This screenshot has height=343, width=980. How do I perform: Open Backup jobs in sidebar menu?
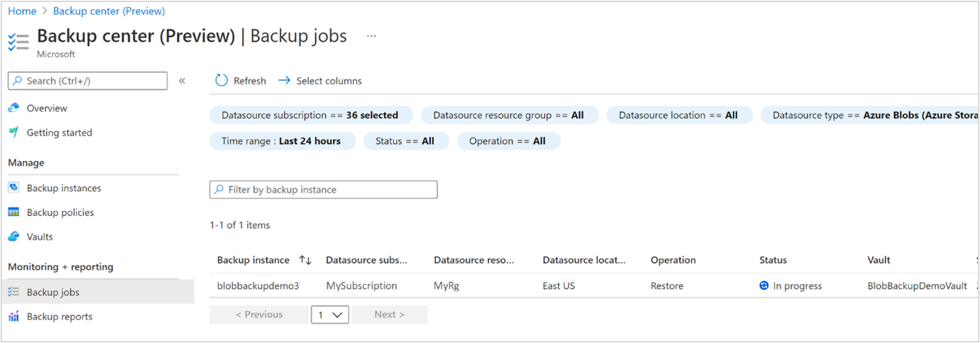pos(53,293)
